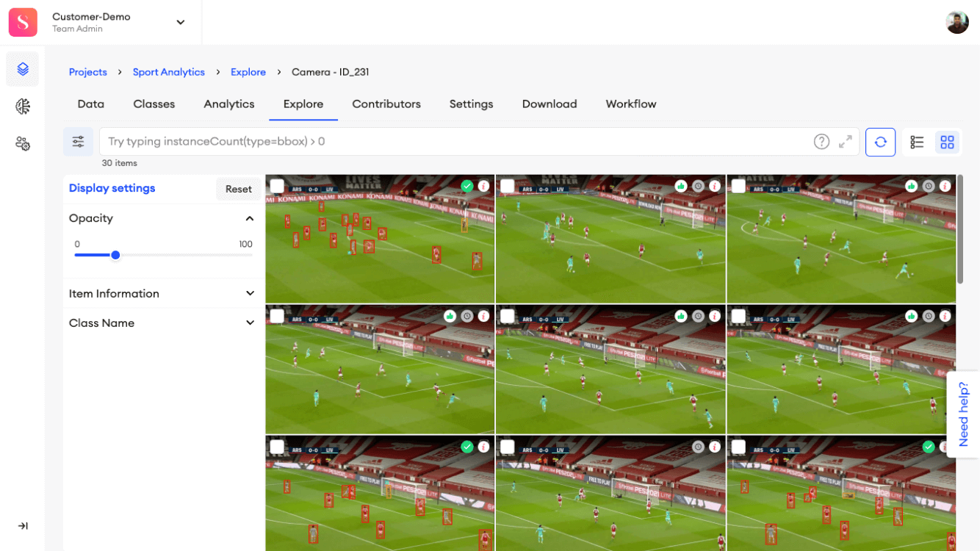The height and width of the screenshot is (551, 980).
Task: Switch to the Contributors tab
Action: [x=386, y=104]
